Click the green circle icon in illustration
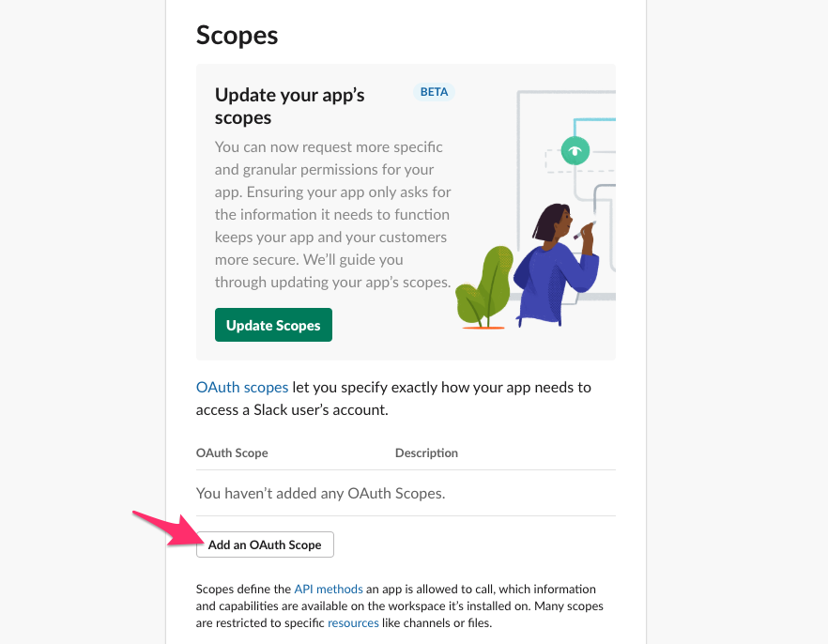Image resolution: width=828 pixels, height=644 pixels. pos(575,150)
